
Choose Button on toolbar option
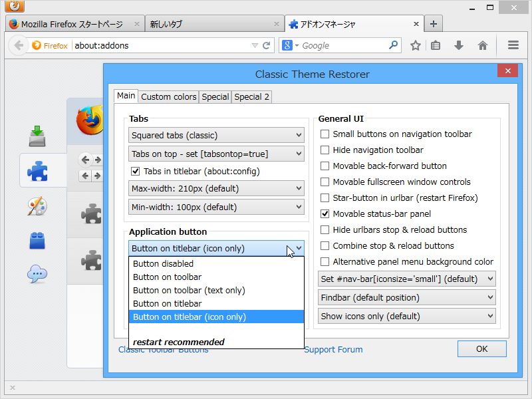(x=216, y=277)
